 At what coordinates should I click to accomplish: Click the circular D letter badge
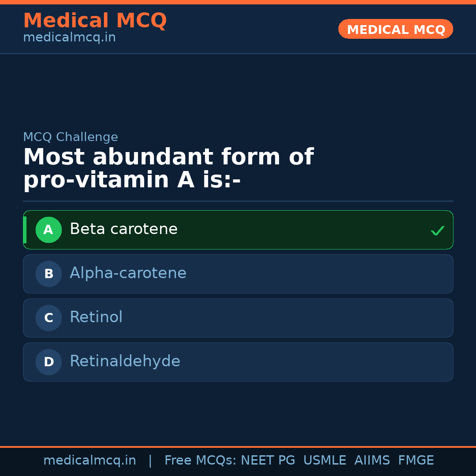click(x=48, y=362)
